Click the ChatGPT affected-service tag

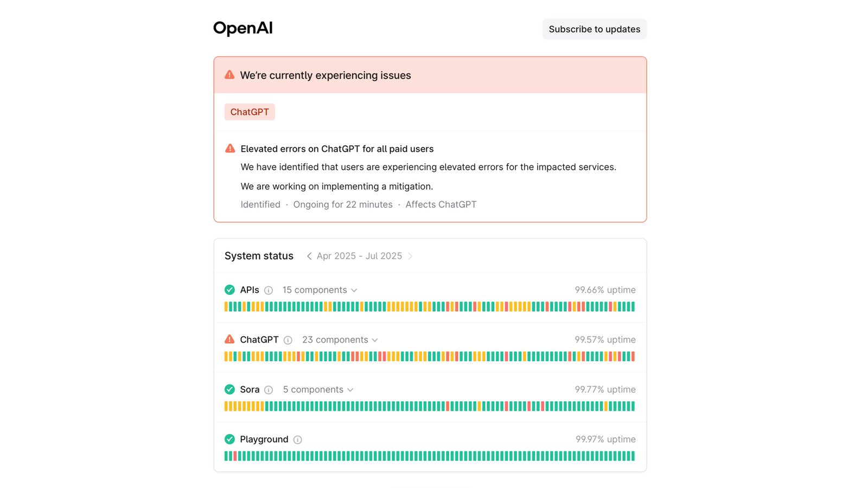pos(250,112)
